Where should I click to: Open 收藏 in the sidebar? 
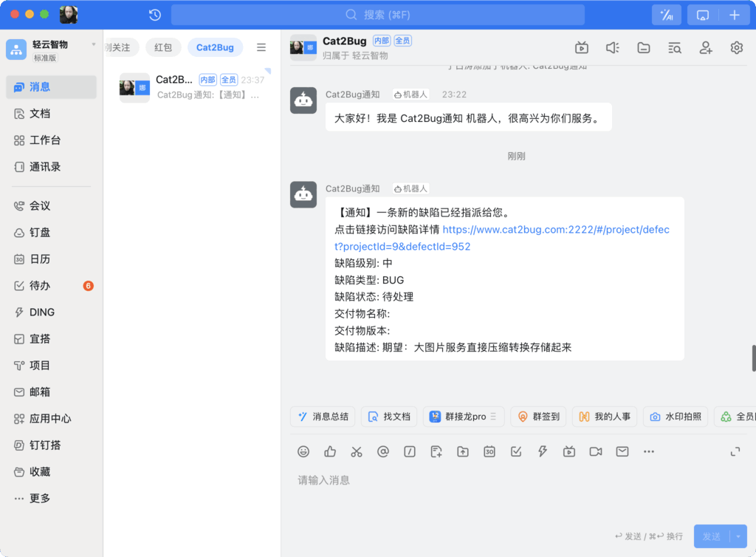point(51,471)
